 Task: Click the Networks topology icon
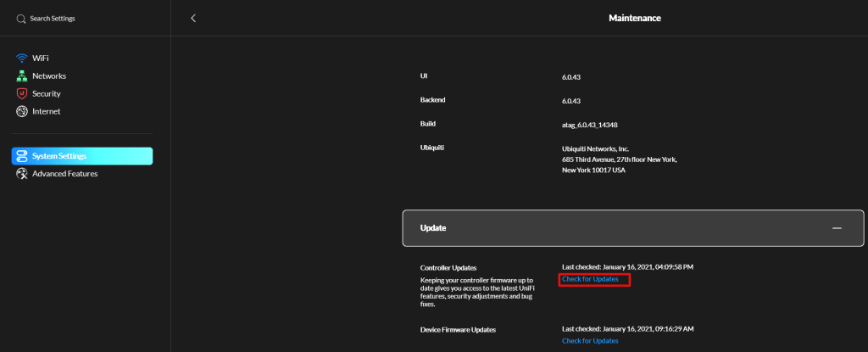pos(22,75)
